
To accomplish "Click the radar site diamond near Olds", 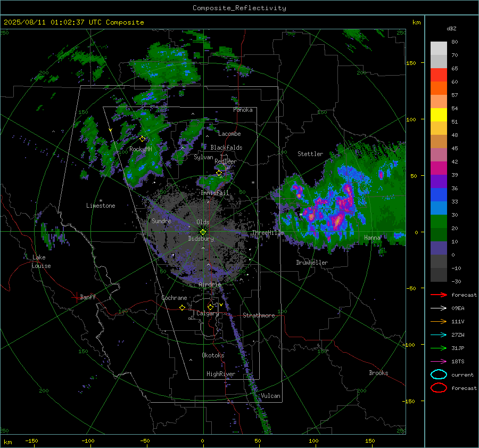I will pos(203,232).
